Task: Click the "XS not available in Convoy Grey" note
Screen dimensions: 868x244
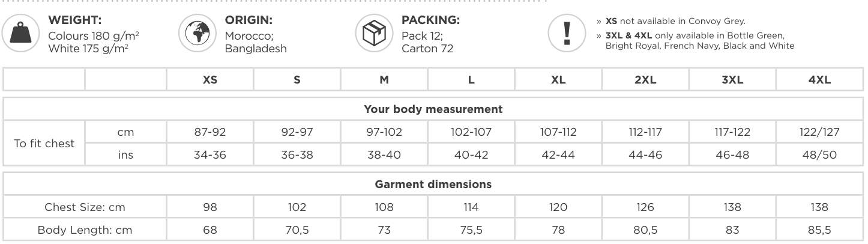Action: click(x=675, y=21)
